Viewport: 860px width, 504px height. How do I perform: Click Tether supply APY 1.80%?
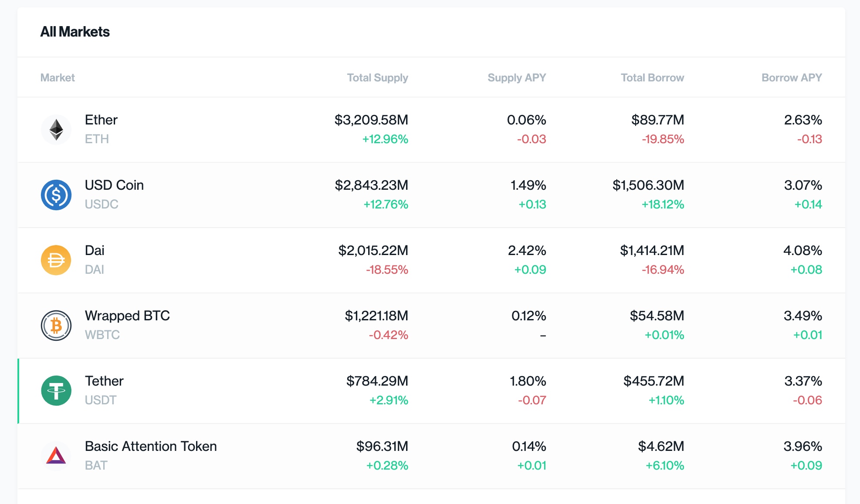coord(528,381)
